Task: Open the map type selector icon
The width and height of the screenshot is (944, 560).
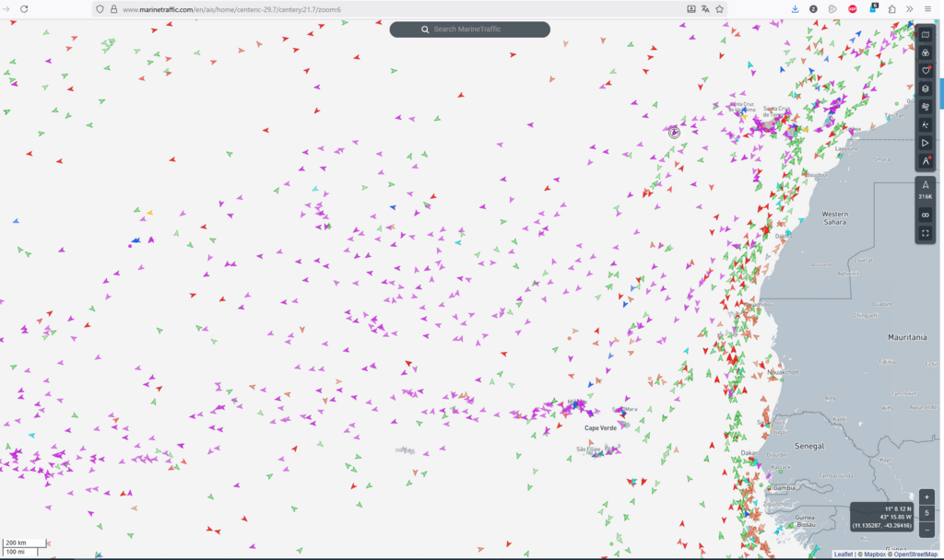Action: pyautogui.click(x=926, y=36)
